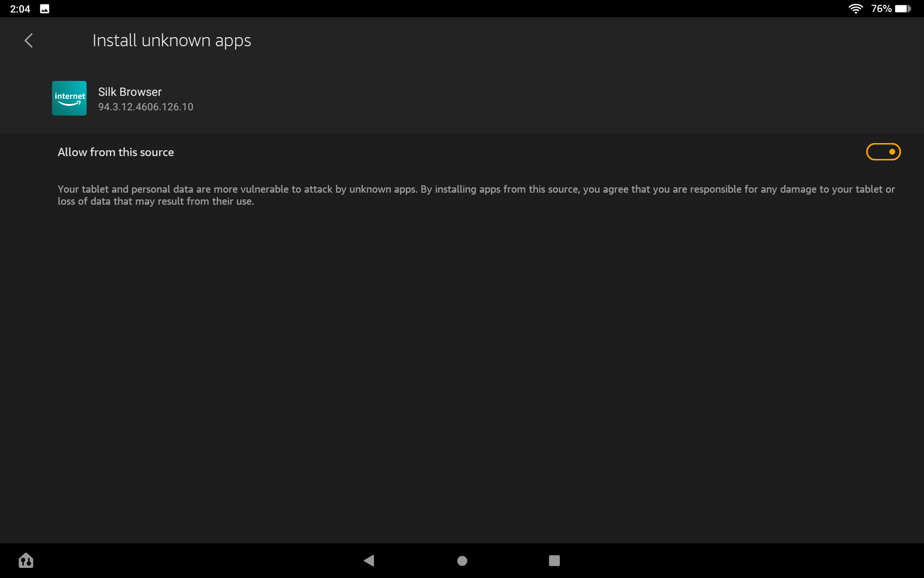Screen dimensions: 924x578
Task: Tap the circle home navigation icon
Action: tap(462, 560)
